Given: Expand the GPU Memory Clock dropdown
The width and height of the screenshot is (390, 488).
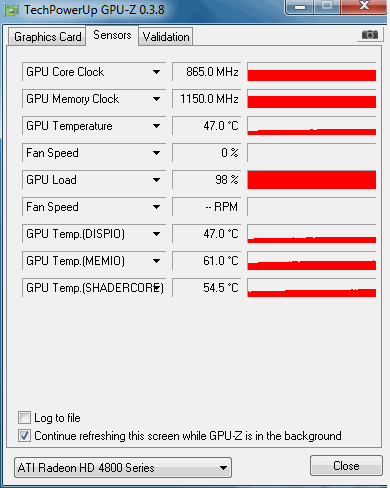Looking at the screenshot, I should [x=157, y=99].
